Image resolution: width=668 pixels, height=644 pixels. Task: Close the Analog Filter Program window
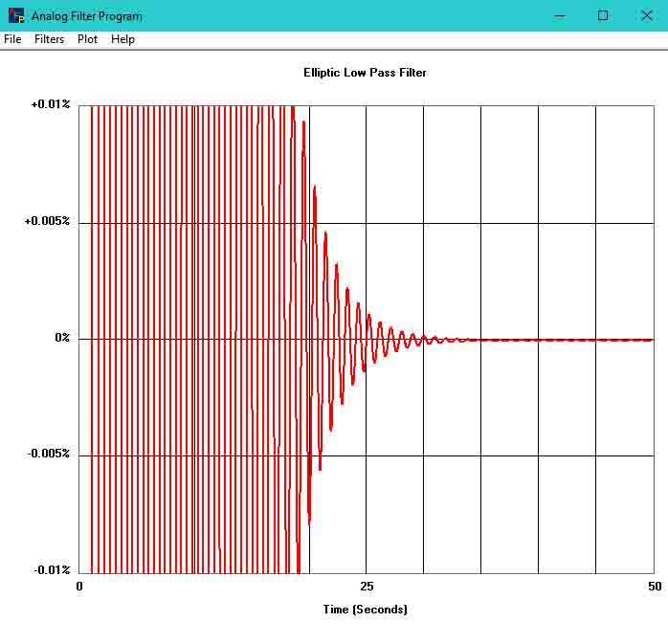coord(646,15)
